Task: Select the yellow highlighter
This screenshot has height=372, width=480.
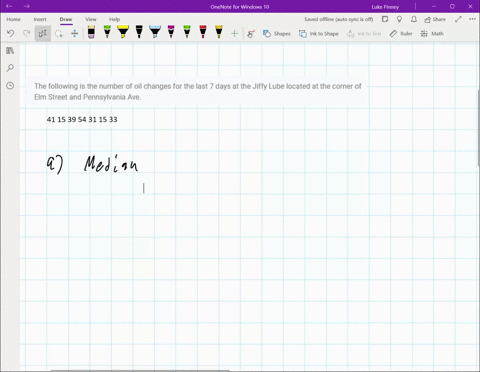Action: tap(123, 32)
